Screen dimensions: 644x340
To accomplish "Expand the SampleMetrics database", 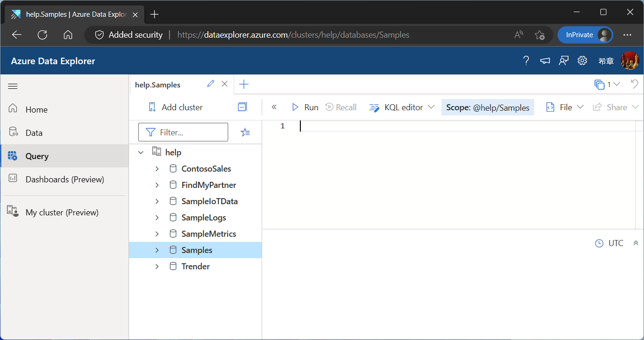I will [x=157, y=234].
